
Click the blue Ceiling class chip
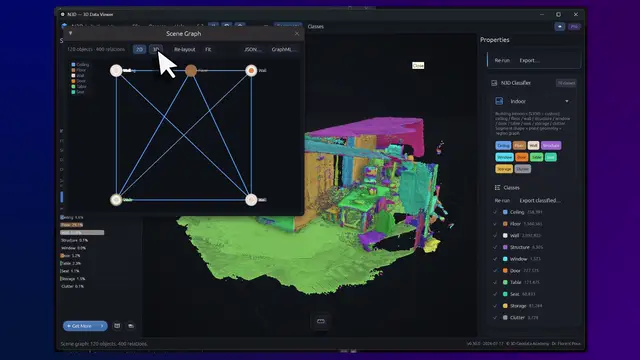coord(503,145)
